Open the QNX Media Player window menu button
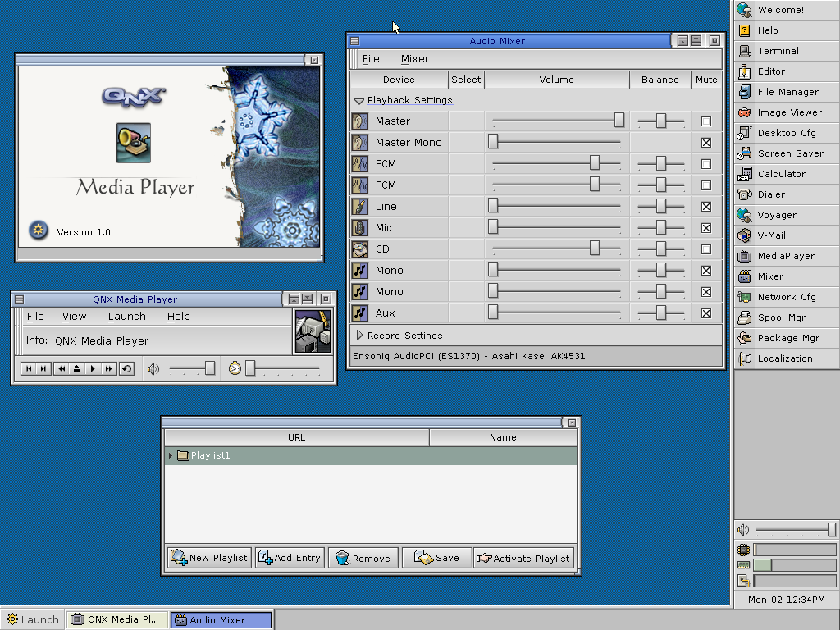The height and width of the screenshot is (630, 840). (x=20, y=299)
